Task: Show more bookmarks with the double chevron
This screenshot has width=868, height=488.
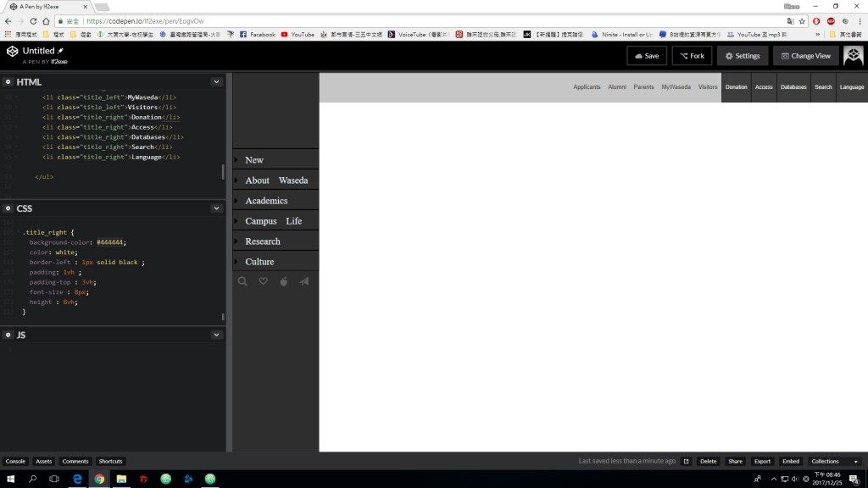Action: pos(818,34)
